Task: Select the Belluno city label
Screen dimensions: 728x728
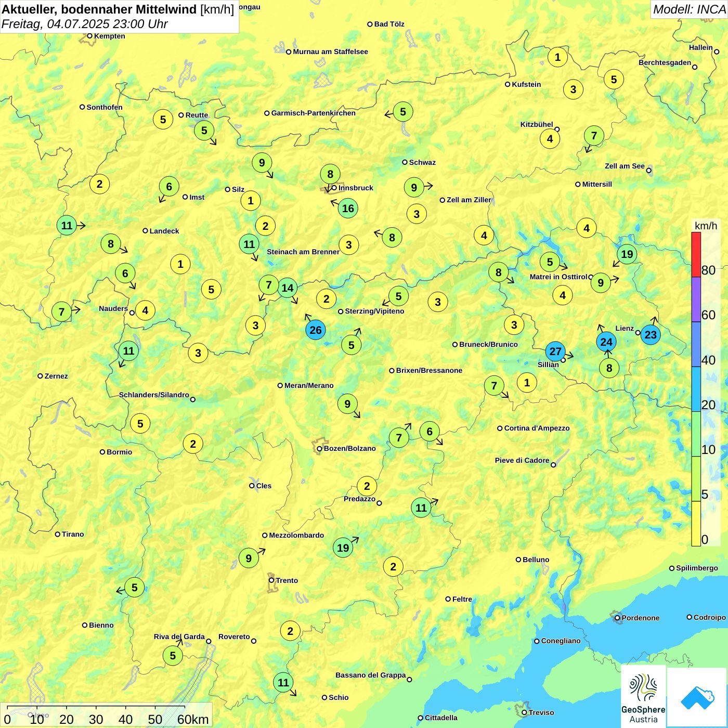Action: tap(536, 560)
